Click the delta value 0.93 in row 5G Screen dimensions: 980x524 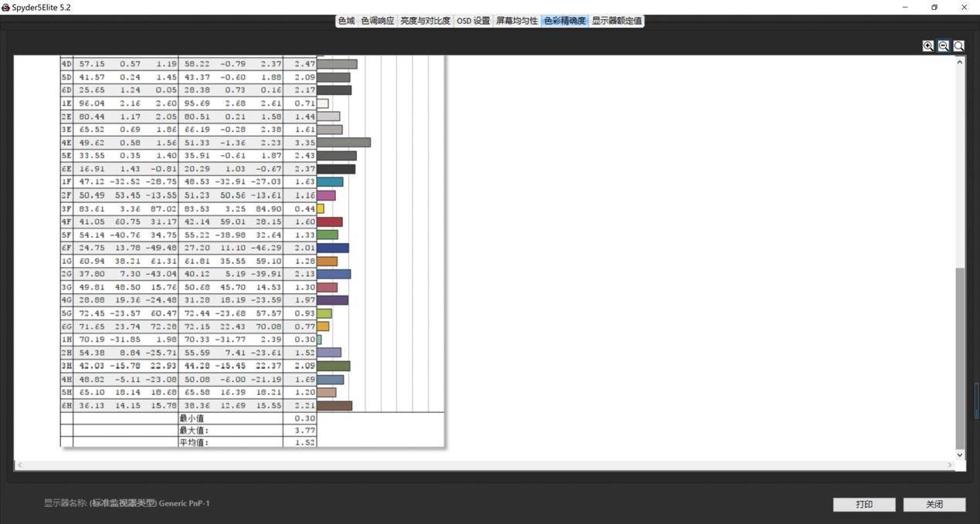305,313
